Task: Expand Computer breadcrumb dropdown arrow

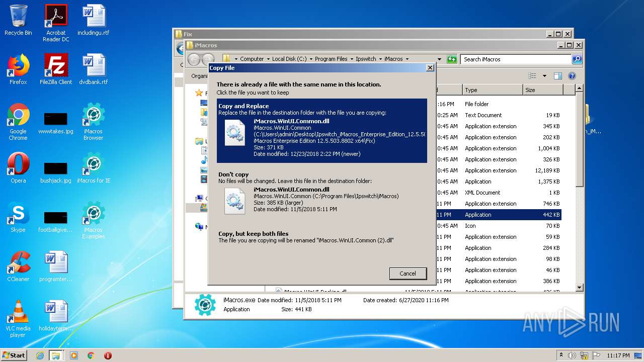Action: (268, 59)
